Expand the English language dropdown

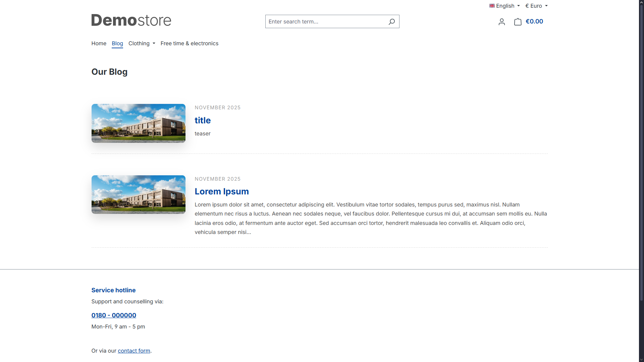pyautogui.click(x=507, y=6)
